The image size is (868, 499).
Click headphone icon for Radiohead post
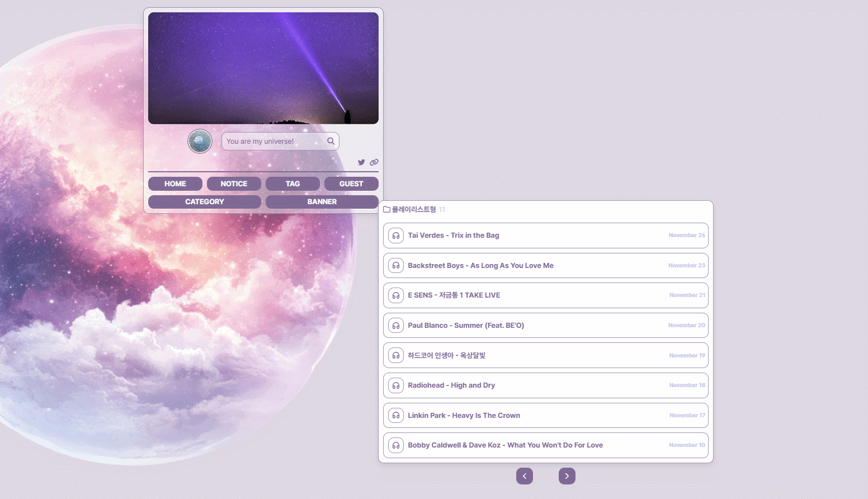pos(396,385)
